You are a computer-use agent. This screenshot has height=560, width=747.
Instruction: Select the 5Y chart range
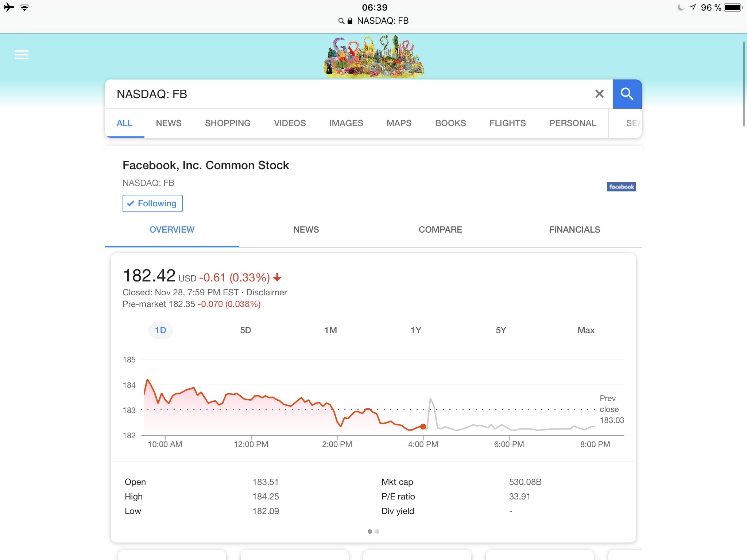click(x=501, y=330)
